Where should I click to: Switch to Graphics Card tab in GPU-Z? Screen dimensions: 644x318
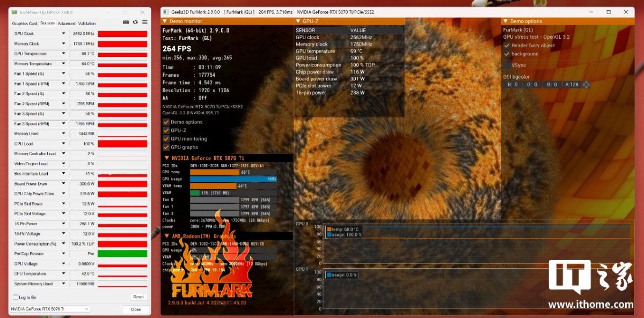25,24
